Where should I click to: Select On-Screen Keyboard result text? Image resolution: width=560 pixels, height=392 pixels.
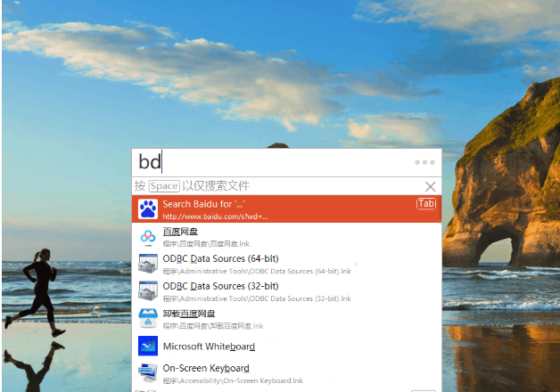(x=206, y=368)
